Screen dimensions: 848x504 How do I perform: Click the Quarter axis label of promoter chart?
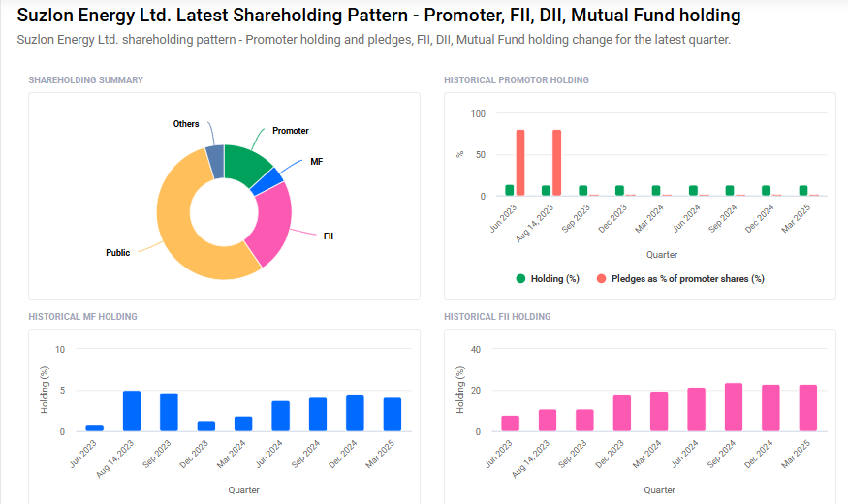662,255
